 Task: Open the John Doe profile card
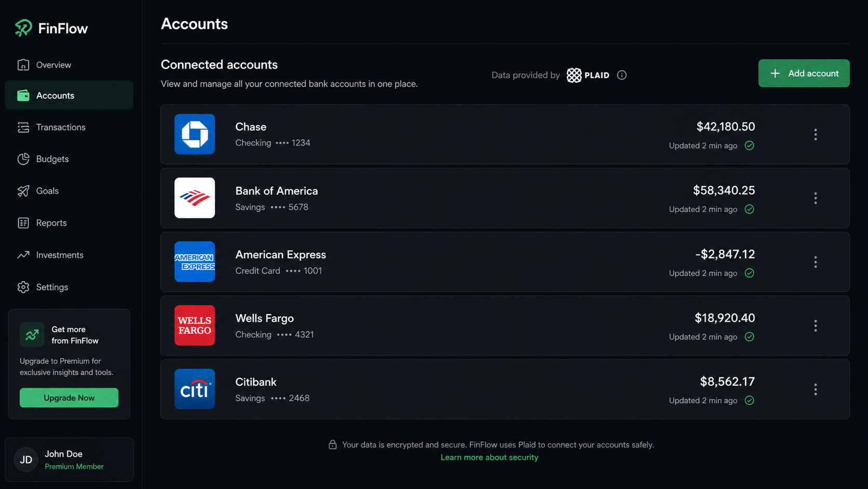(x=69, y=459)
